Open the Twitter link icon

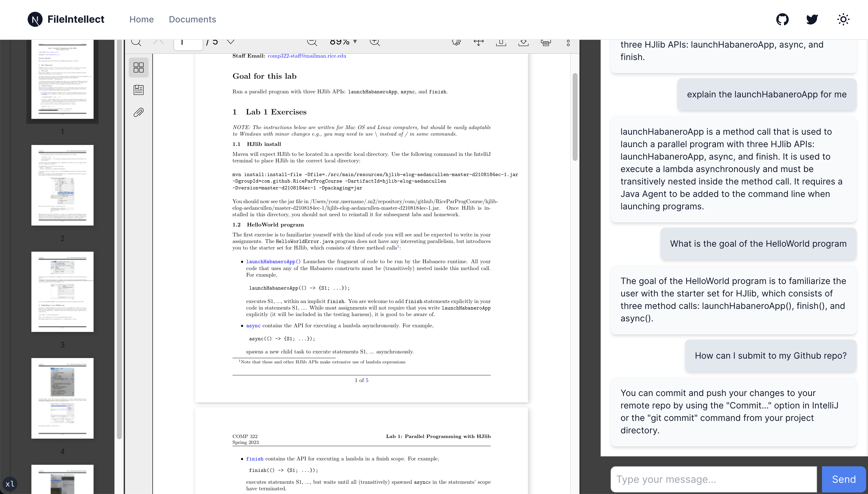point(812,19)
